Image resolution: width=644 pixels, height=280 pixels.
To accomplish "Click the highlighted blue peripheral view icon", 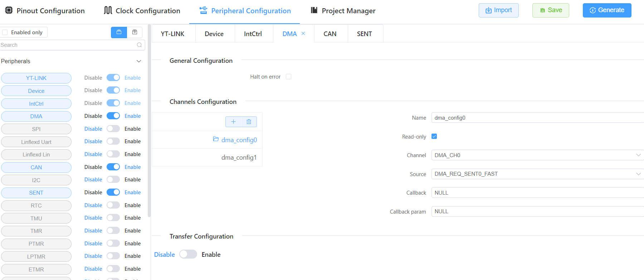I will point(119,32).
